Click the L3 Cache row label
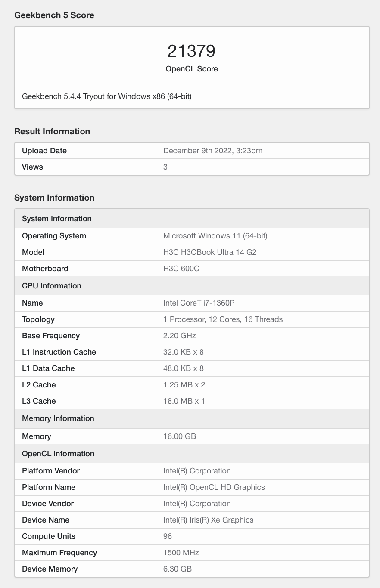Viewport: 380px width, 588px height. [x=39, y=401]
